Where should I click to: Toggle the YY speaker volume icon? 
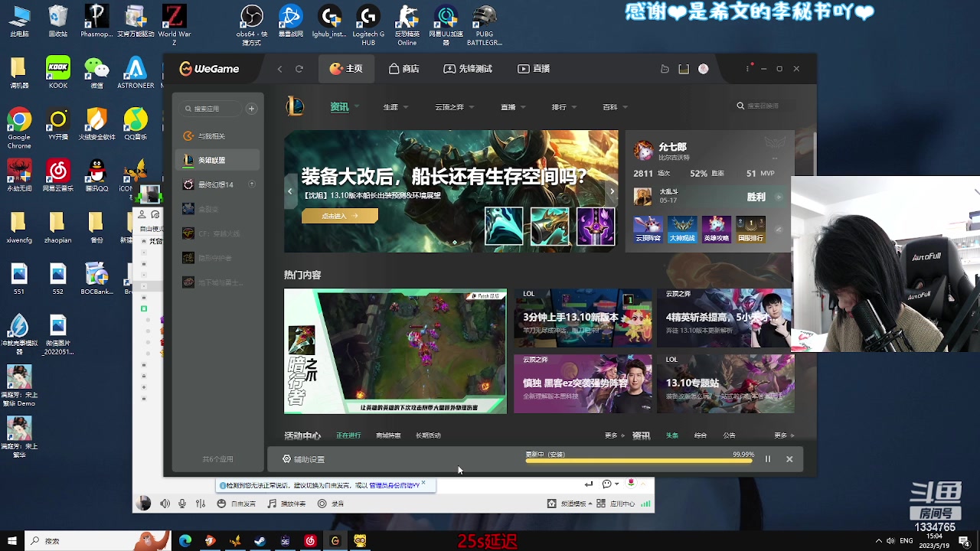click(165, 504)
